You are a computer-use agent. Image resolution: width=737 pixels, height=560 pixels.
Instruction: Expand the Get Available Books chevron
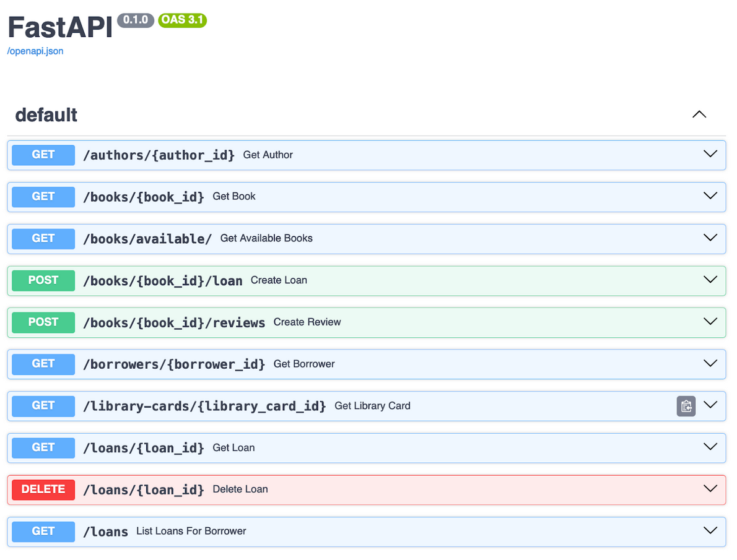coord(710,238)
